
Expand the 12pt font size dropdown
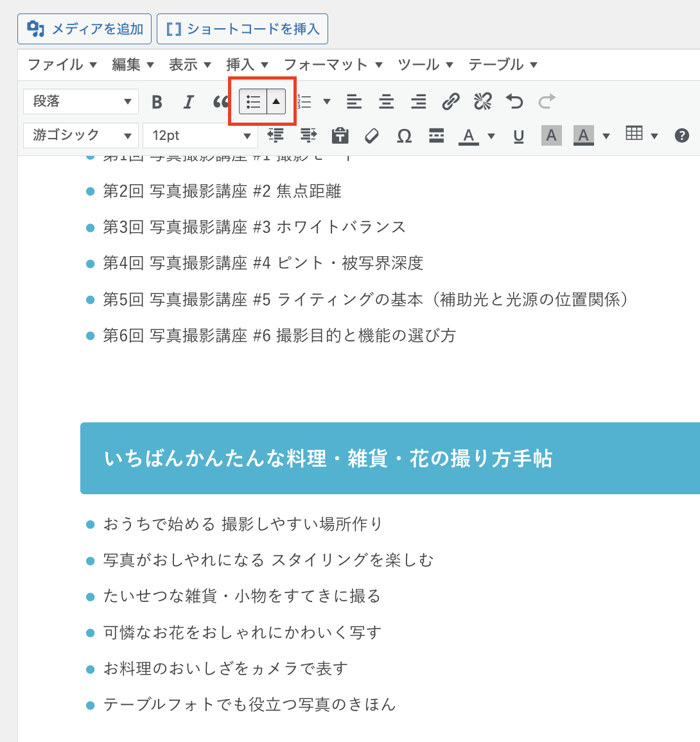[200, 135]
